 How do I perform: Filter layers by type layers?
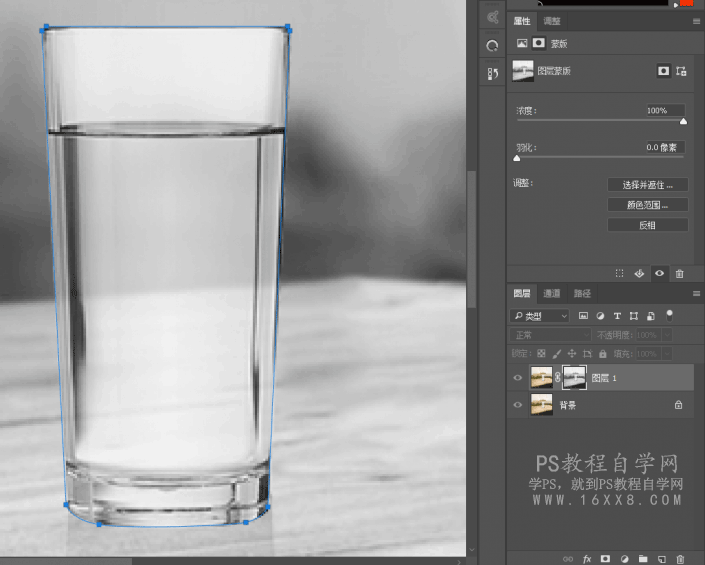[x=617, y=316]
